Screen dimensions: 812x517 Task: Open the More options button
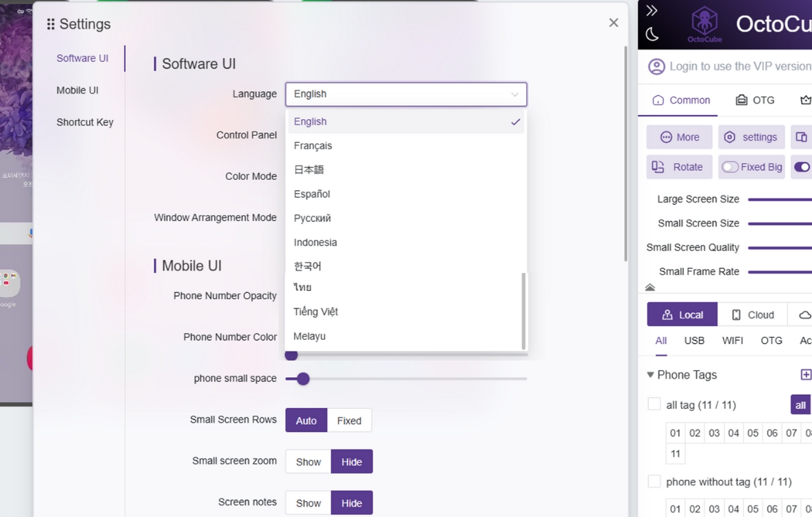[679, 137]
